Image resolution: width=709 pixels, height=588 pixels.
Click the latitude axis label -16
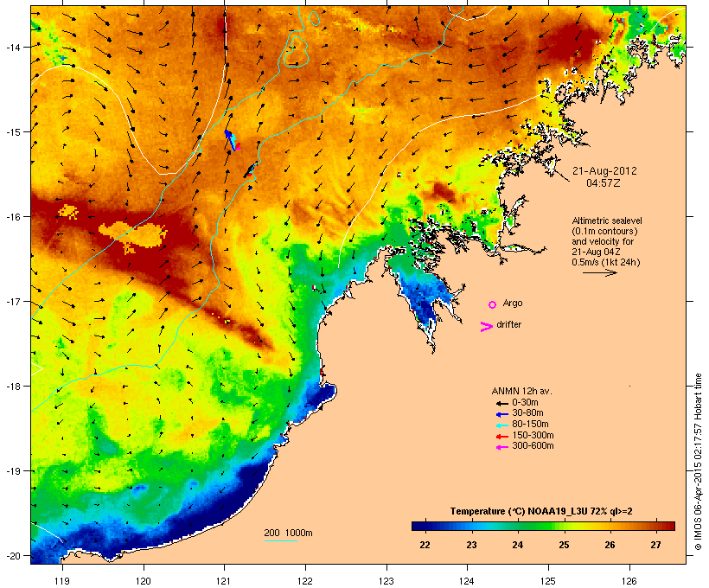click(x=12, y=217)
